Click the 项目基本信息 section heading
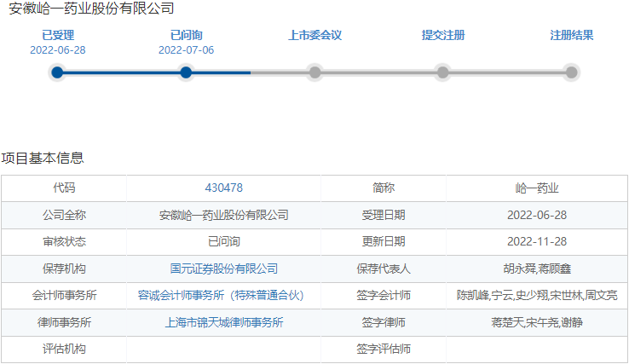The image size is (629, 364). click(x=43, y=158)
